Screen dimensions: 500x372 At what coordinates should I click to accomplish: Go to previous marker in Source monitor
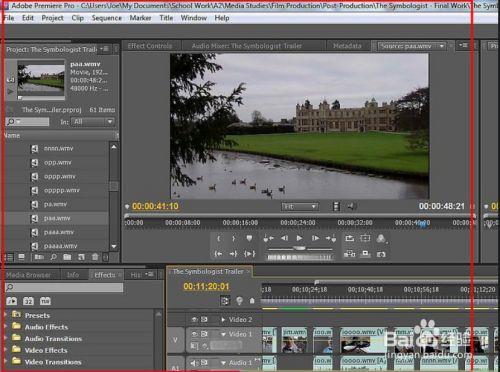(268, 238)
